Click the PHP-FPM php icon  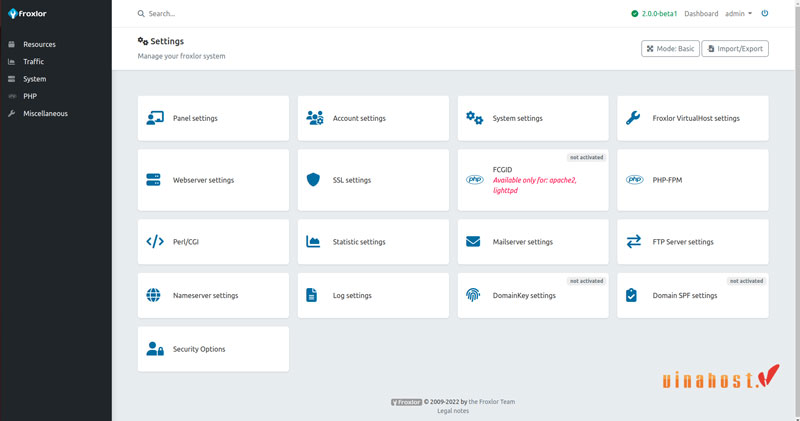pyautogui.click(x=634, y=180)
